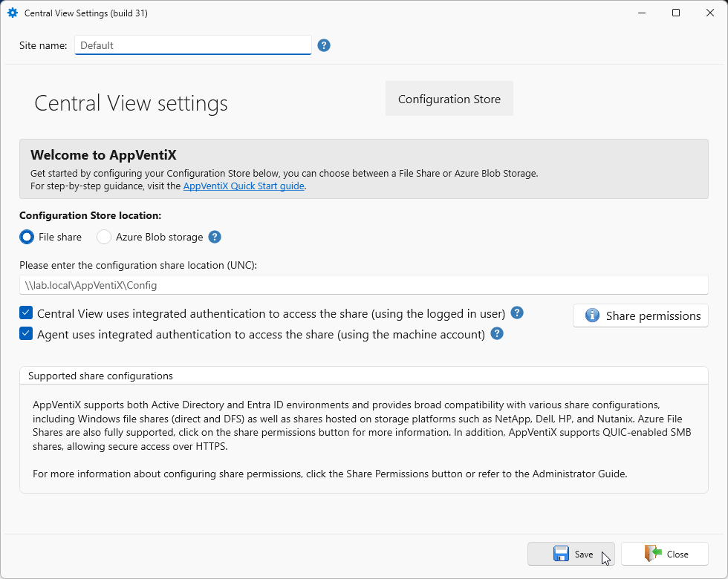This screenshot has width=728, height=579.
Task: Uncheck Central View uses integrated authentication
Action: [26, 313]
